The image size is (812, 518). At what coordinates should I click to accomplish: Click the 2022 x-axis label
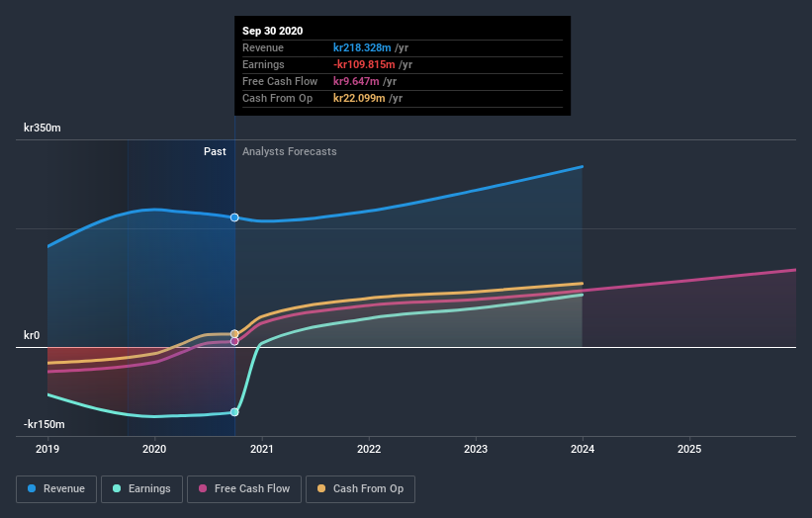coord(369,449)
